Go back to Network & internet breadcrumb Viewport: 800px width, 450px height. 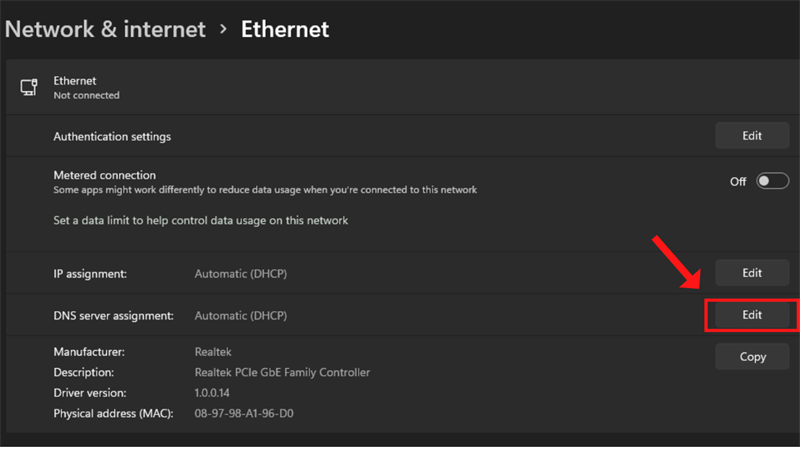[105, 30]
